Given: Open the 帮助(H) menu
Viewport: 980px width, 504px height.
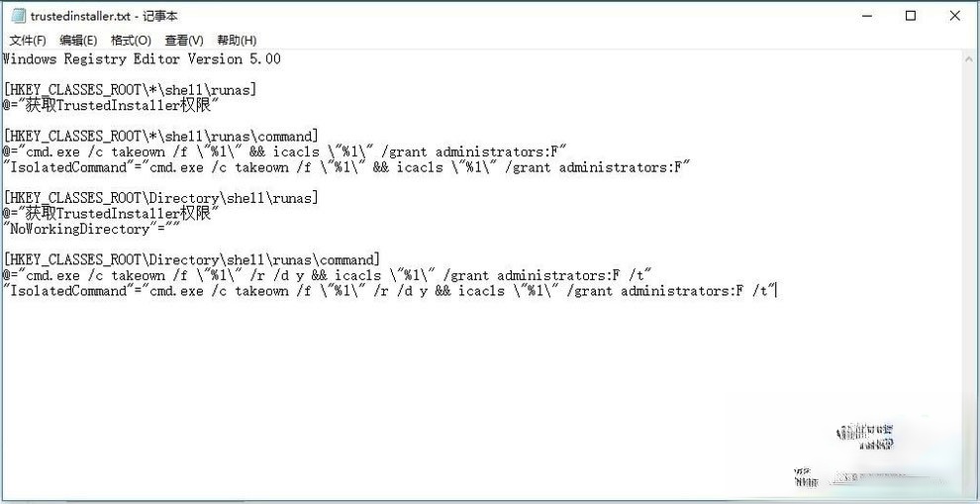Looking at the screenshot, I should pyautogui.click(x=237, y=41).
